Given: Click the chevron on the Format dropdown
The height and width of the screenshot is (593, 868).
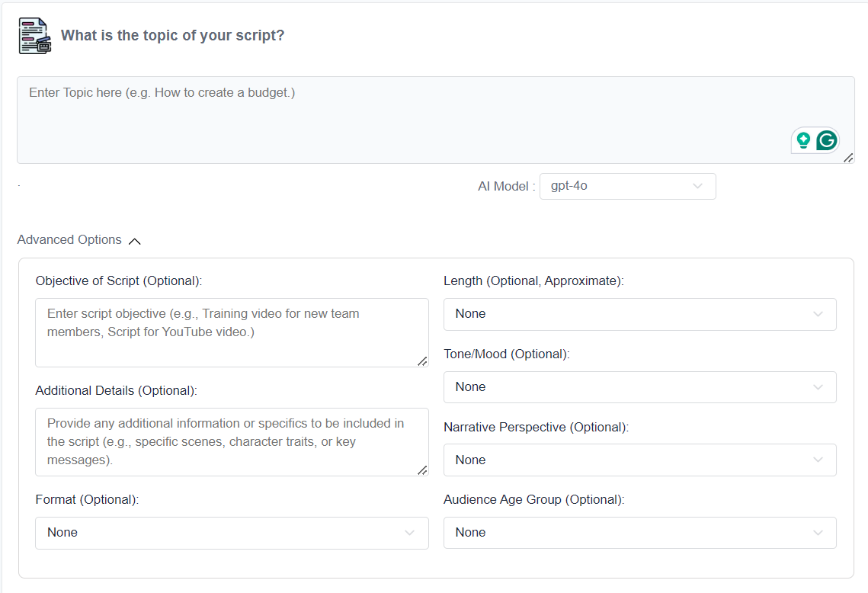Looking at the screenshot, I should [409, 533].
